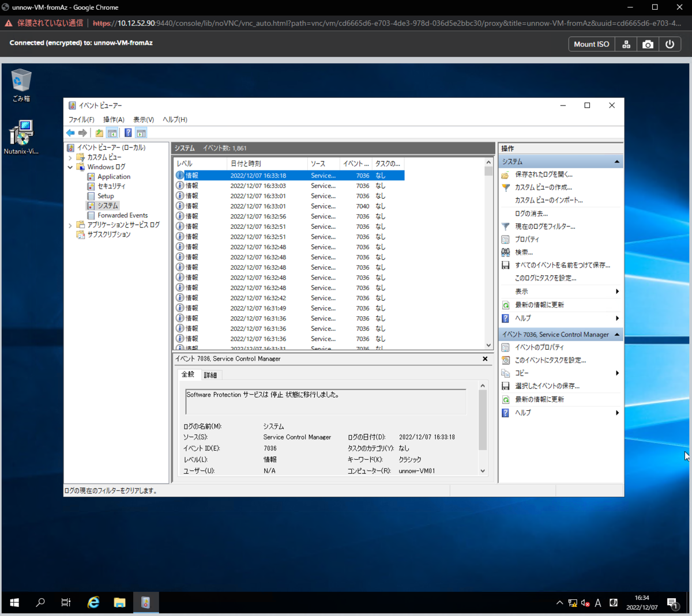Click the Ctrl-Alt-Del network icon in console bar
Screen dimensions: 692x616
[626, 44]
